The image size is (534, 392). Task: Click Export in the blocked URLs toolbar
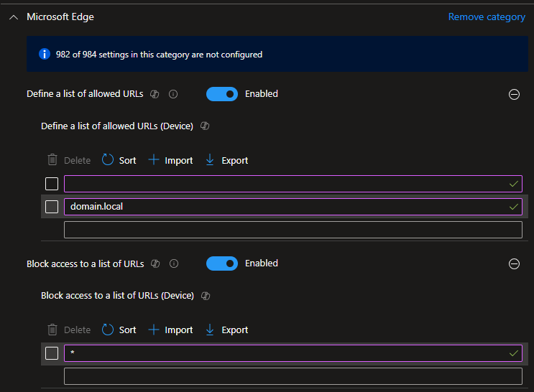pos(227,330)
